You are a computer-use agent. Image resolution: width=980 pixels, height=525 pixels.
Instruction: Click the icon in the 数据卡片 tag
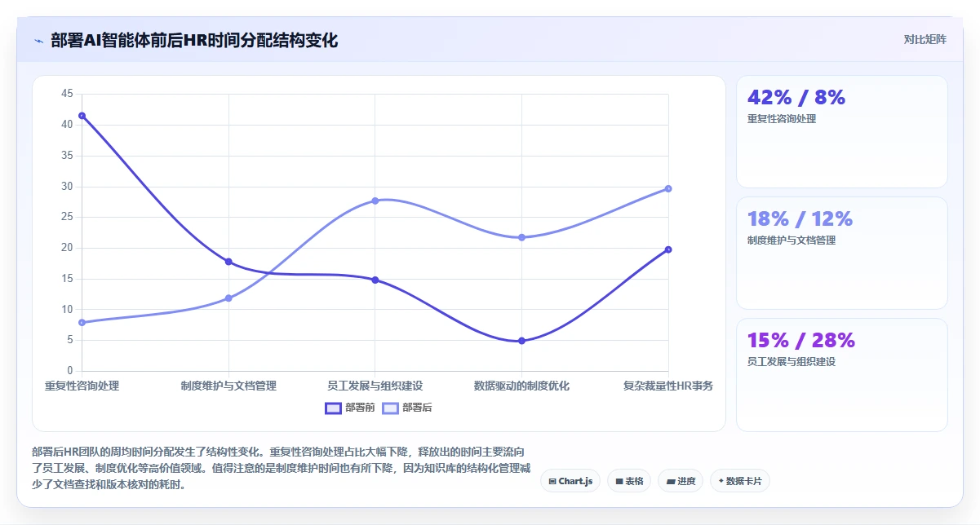tap(721, 481)
